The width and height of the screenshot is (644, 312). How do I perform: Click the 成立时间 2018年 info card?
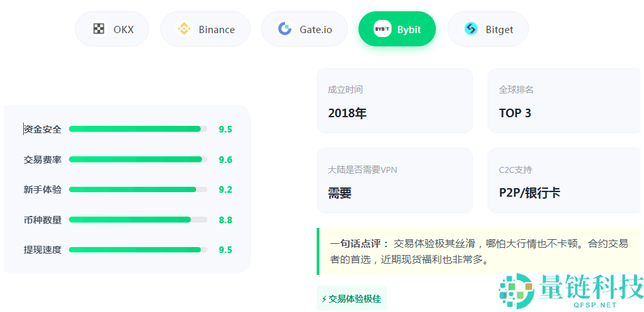coord(395,101)
